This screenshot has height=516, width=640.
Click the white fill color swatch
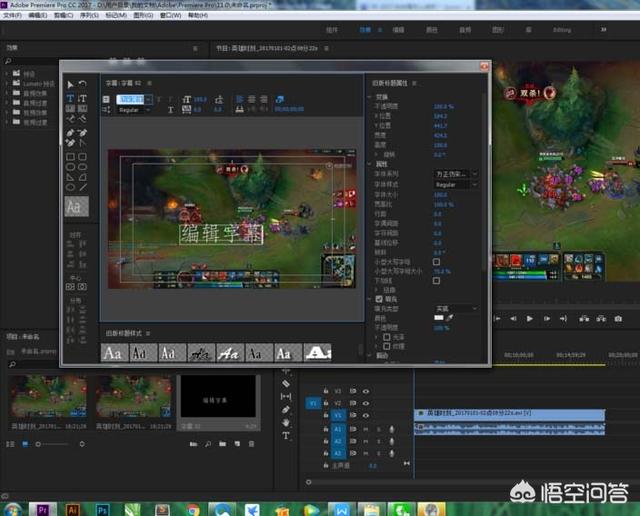(439, 318)
